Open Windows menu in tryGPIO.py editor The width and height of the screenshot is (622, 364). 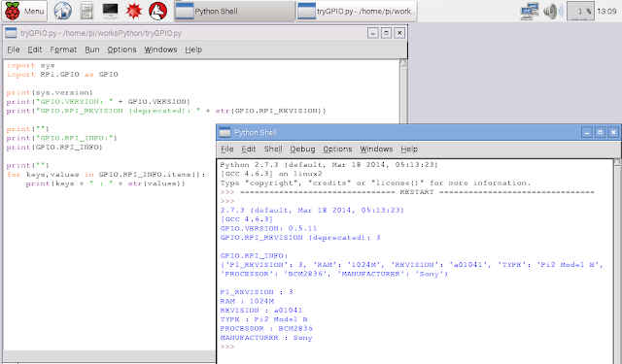[x=160, y=50]
